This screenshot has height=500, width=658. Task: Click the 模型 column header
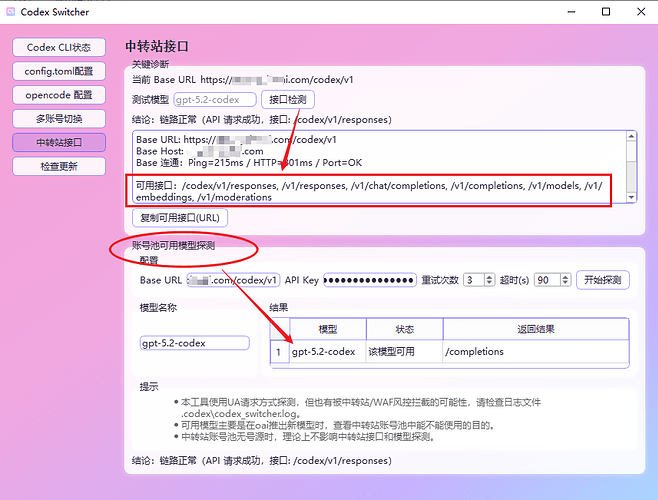(328, 329)
